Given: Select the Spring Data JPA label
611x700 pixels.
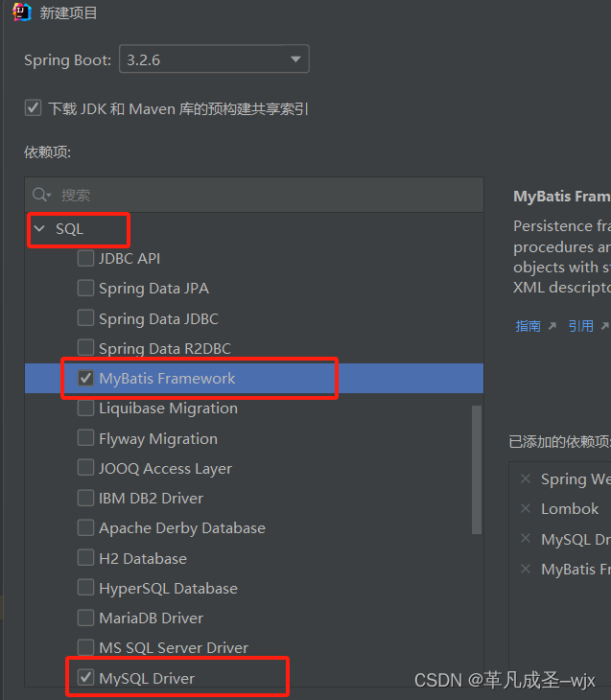Looking at the screenshot, I should click(x=153, y=289).
